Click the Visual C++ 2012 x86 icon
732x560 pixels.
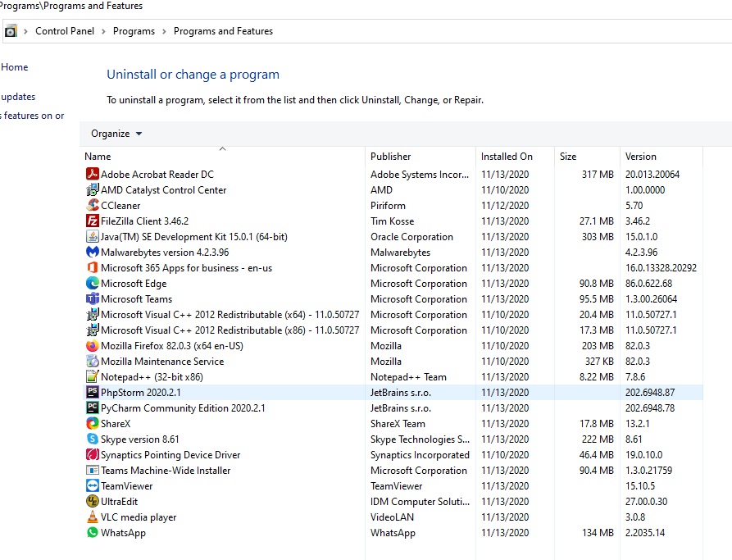tap(93, 330)
